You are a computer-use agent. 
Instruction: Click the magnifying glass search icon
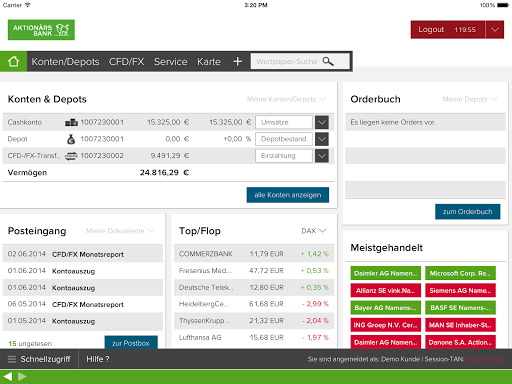point(328,61)
